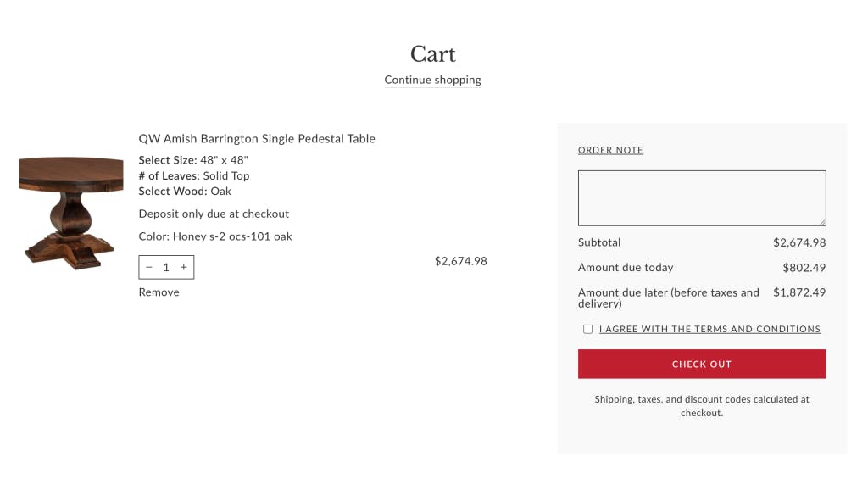Click the Color Honey finish description

215,236
